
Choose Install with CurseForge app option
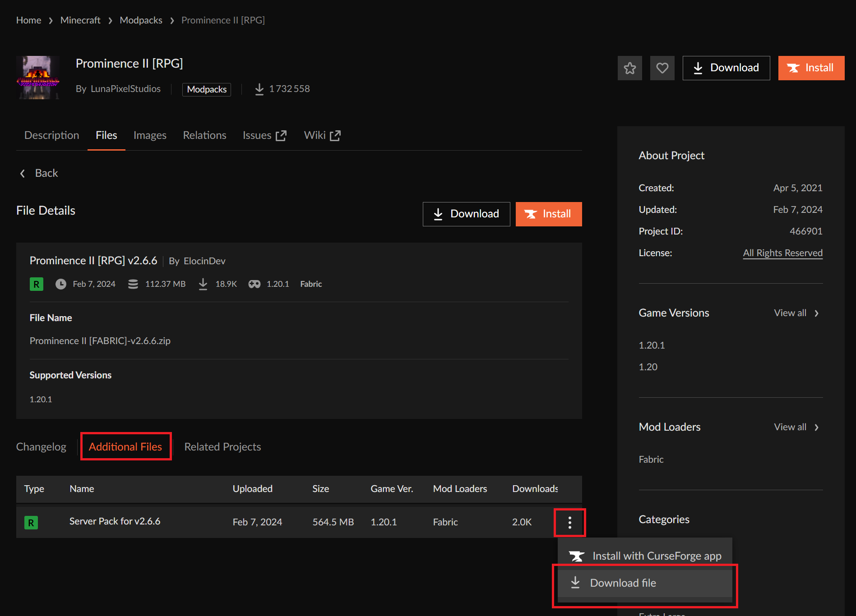[x=645, y=556]
